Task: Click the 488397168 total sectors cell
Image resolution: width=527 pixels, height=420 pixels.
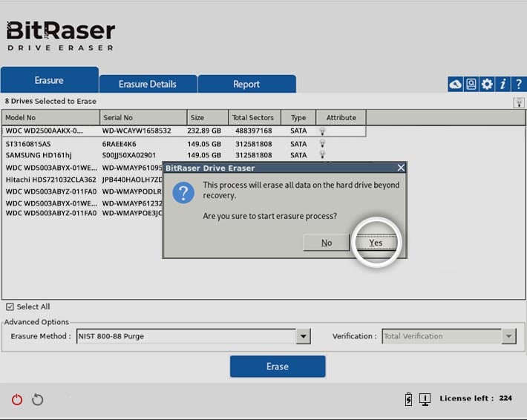Action: pyautogui.click(x=254, y=131)
